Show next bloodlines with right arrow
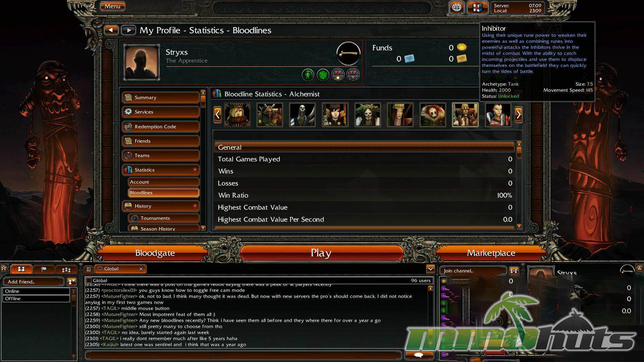This screenshot has width=644, height=362. (519, 115)
